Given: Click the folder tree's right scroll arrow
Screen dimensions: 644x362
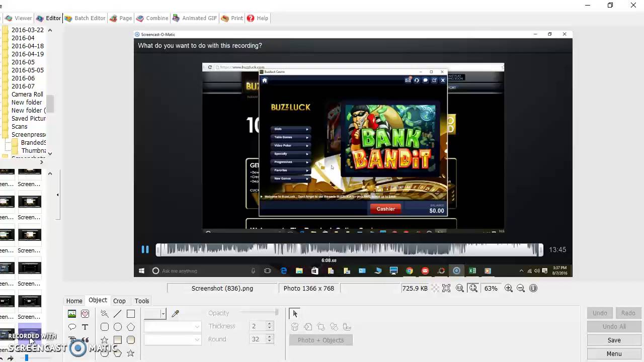Looking at the screenshot, I should click(41, 162).
